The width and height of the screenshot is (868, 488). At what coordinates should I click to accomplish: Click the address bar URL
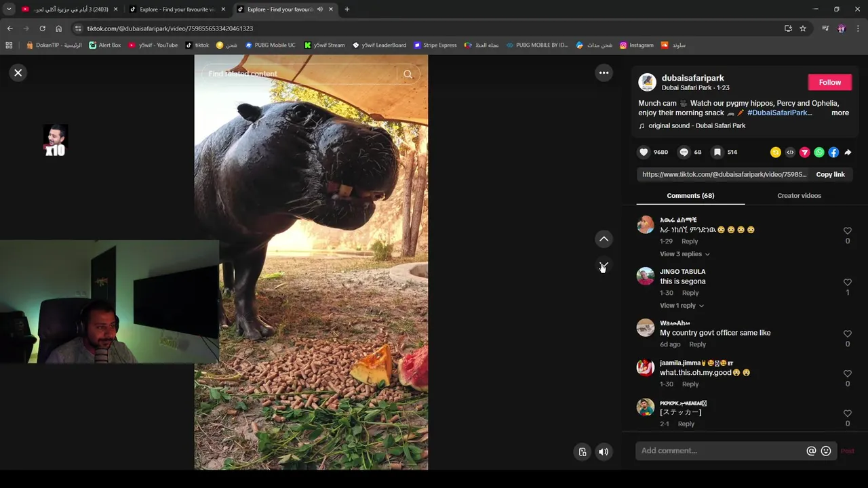pyautogui.click(x=170, y=28)
